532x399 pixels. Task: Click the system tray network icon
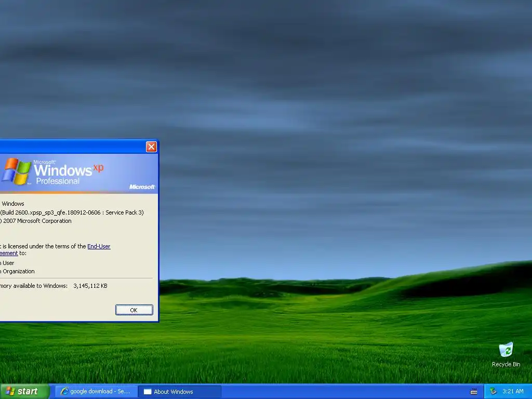coord(494,391)
